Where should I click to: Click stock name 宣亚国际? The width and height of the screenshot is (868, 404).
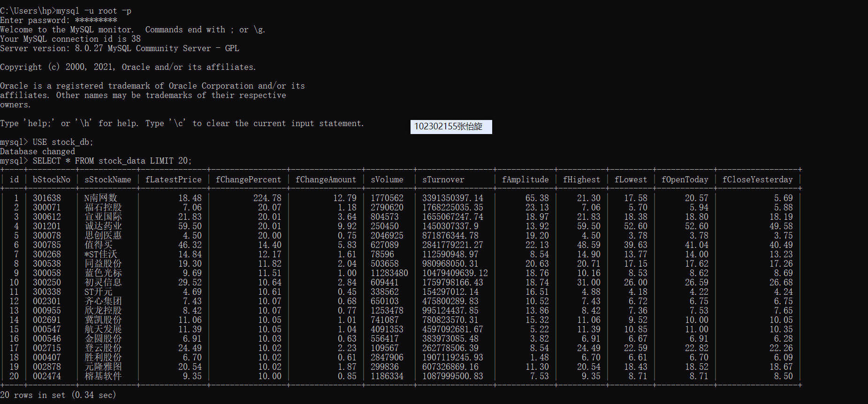(103, 217)
